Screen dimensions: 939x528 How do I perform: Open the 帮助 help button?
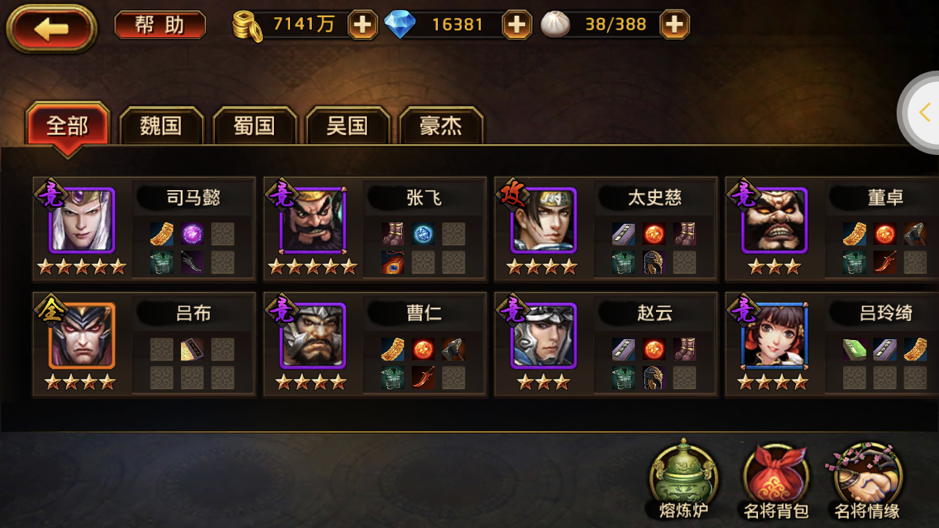pyautogui.click(x=160, y=25)
